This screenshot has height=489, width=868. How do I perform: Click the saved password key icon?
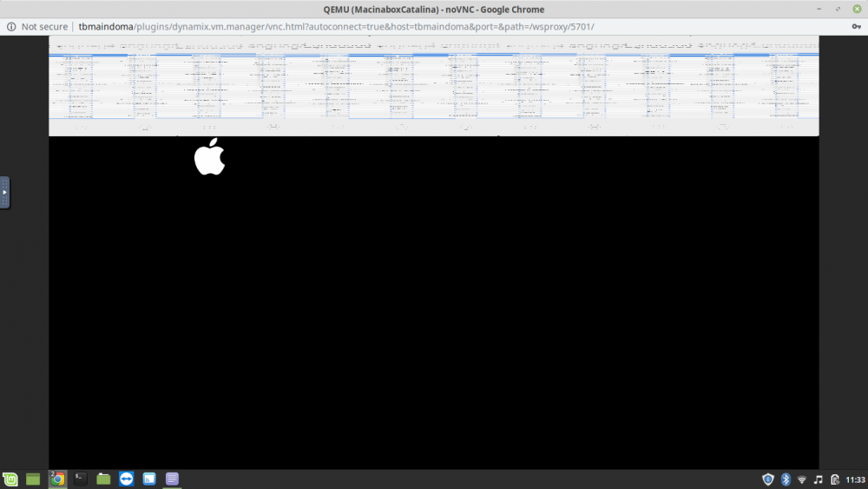(x=856, y=27)
